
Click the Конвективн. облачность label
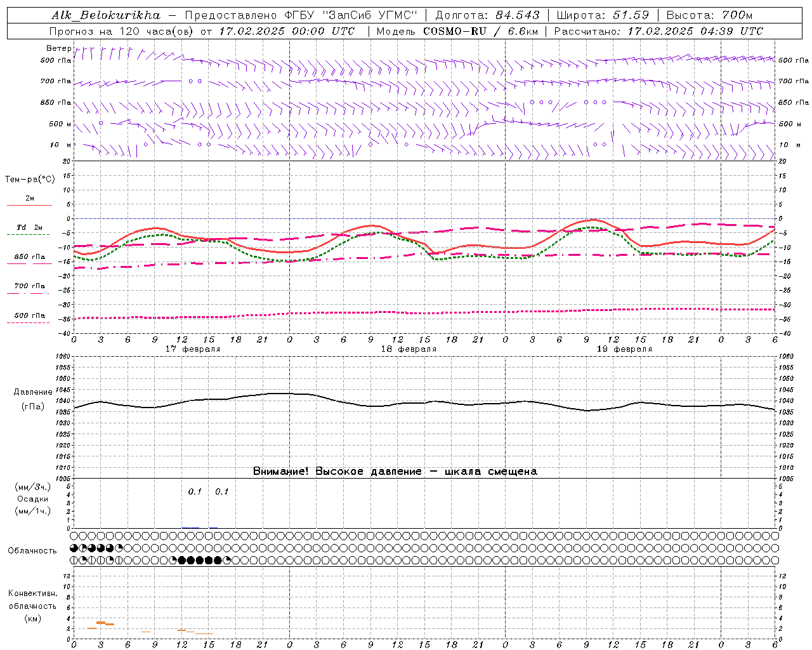[32, 600]
